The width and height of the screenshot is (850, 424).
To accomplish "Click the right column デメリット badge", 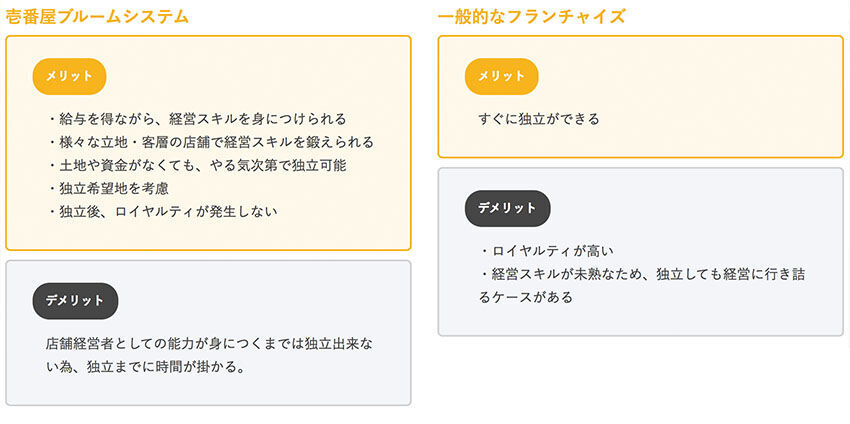I will pyautogui.click(x=508, y=208).
